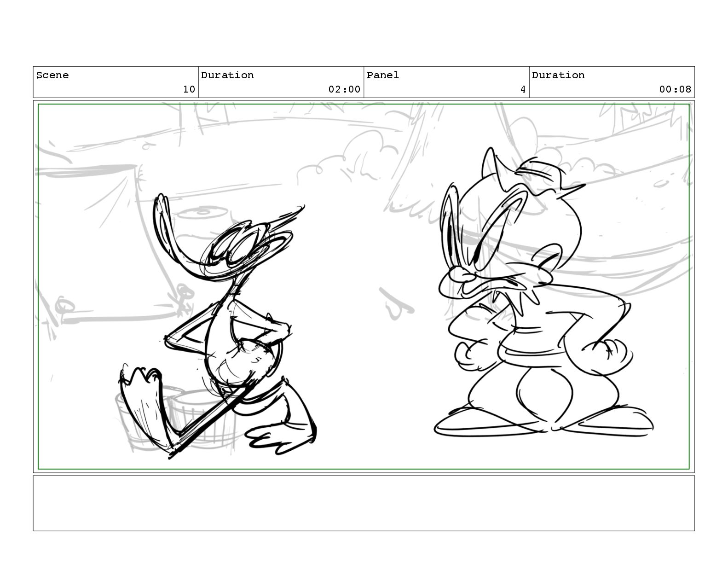The height and width of the screenshot is (564, 728).
Task: Click the Scene label in header
Action: pyautogui.click(x=52, y=75)
